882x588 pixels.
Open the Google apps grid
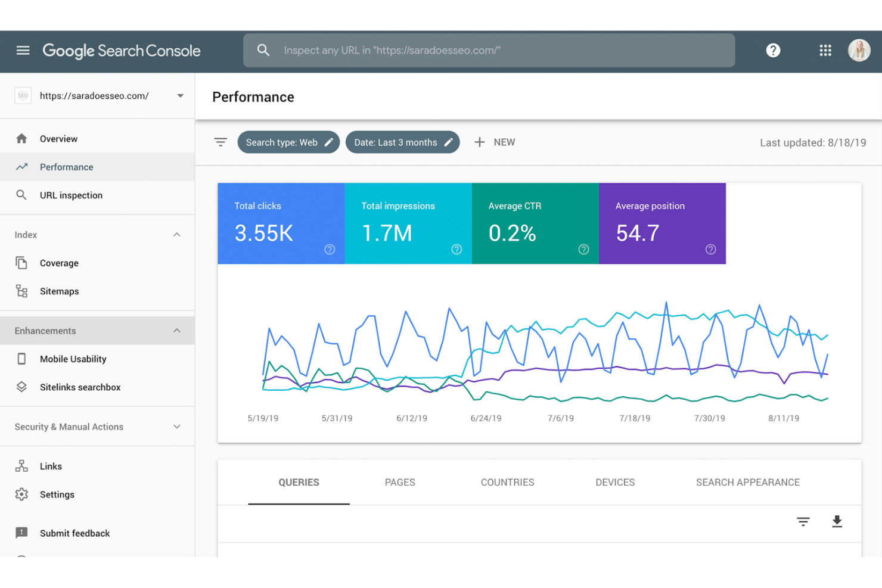click(825, 51)
